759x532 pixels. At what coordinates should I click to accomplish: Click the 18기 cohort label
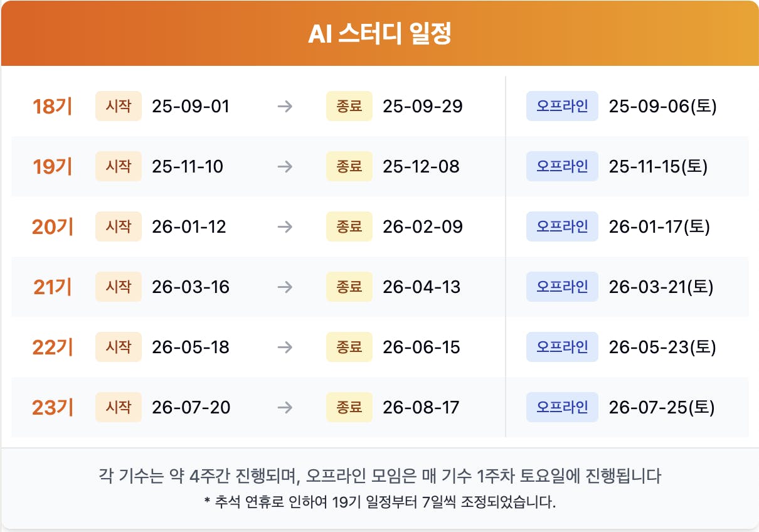(x=53, y=107)
